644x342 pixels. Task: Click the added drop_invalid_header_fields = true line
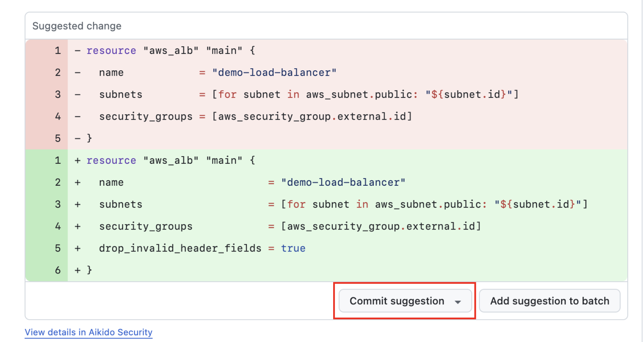[x=326, y=248]
